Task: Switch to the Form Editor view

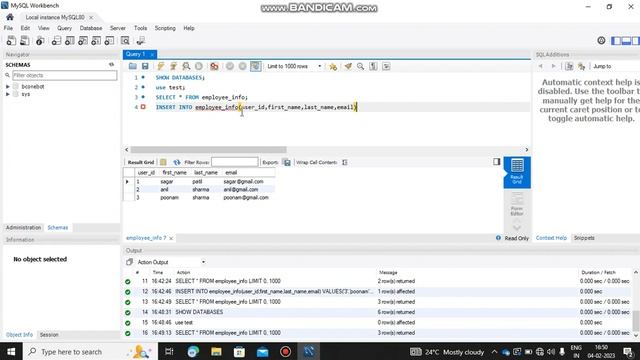Action: pos(517,204)
